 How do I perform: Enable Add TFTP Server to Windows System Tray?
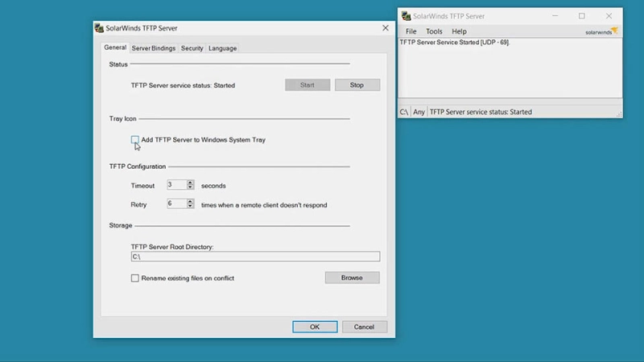(x=134, y=139)
